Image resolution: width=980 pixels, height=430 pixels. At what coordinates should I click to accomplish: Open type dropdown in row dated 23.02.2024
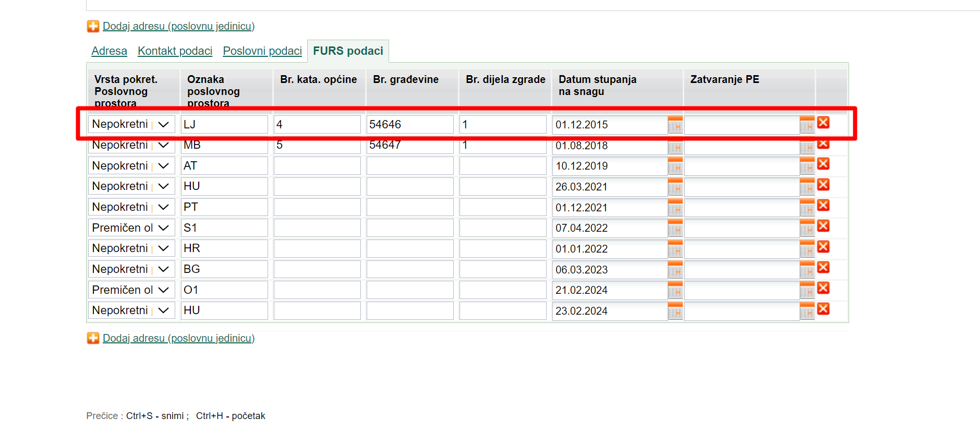pos(131,310)
